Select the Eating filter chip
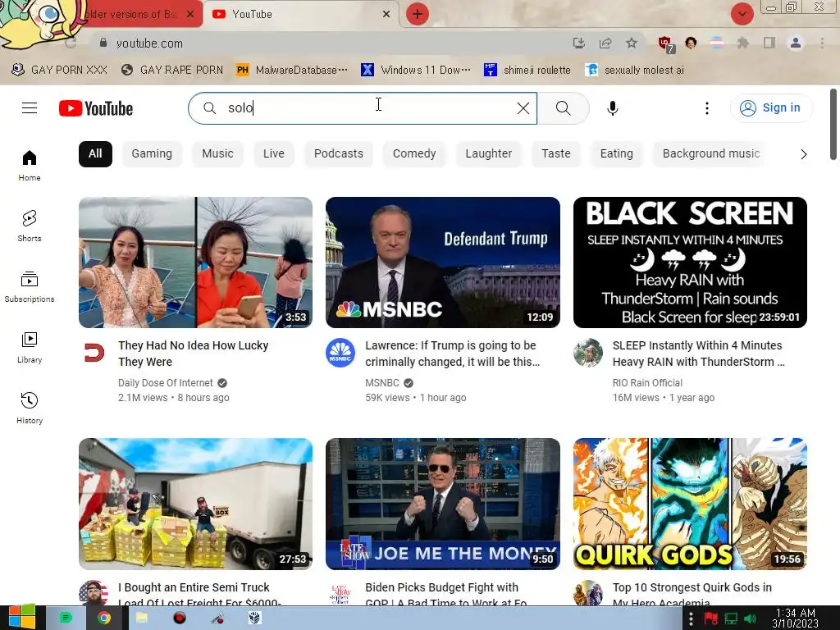 617,153
